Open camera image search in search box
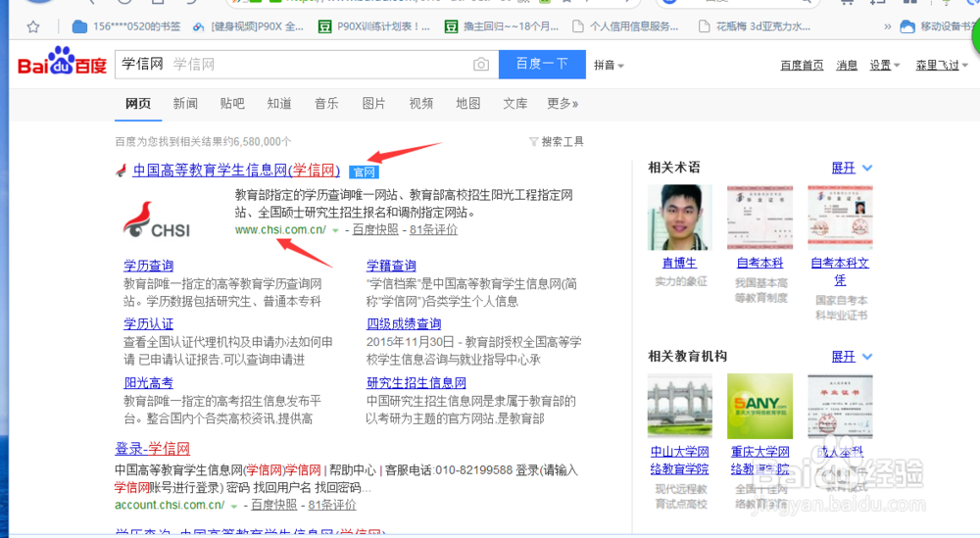 point(480,65)
